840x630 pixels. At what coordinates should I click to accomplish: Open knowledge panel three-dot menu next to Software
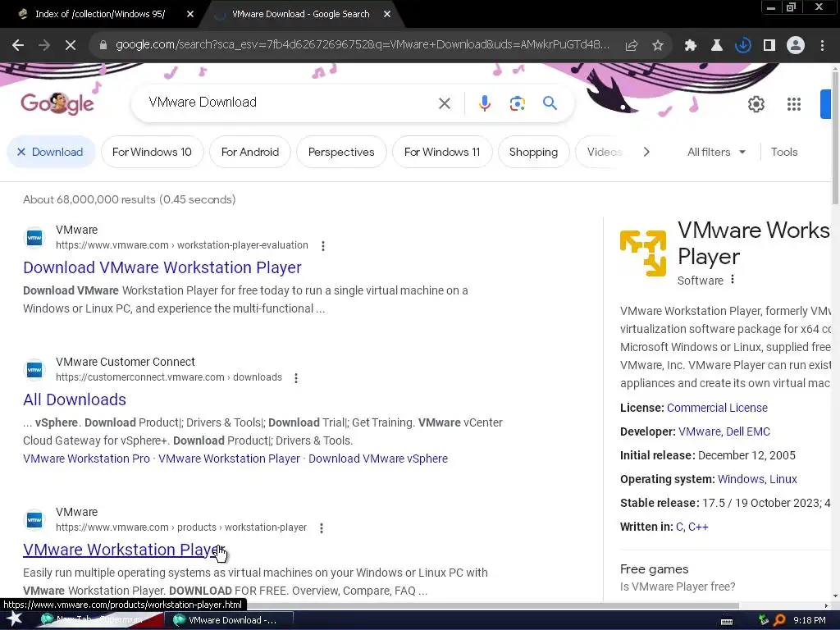pos(733,279)
